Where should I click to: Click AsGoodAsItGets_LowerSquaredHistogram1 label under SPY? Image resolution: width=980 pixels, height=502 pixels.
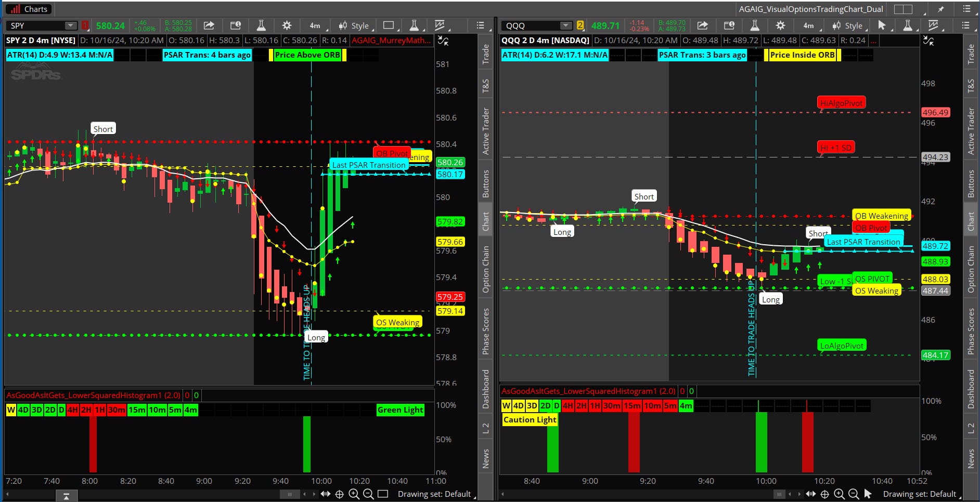tap(94, 395)
